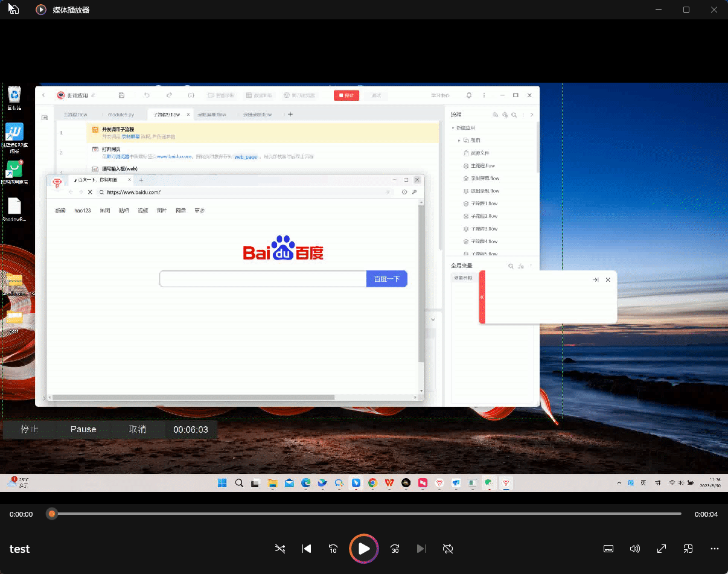
Task: Maximize the media player window
Action: [x=686, y=10]
